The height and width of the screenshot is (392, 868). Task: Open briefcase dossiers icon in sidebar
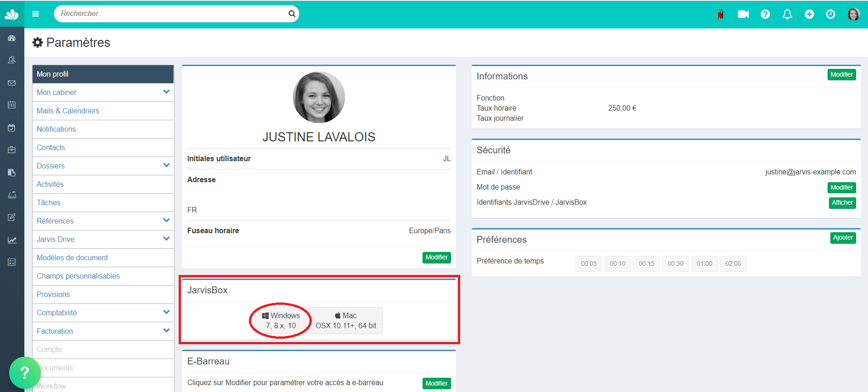pyautogui.click(x=12, y=150)
